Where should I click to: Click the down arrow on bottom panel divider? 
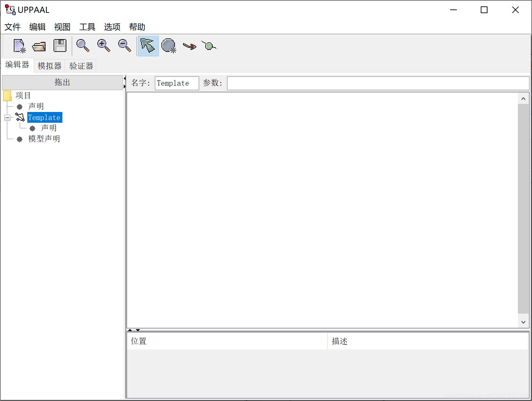tap(138, 330)
